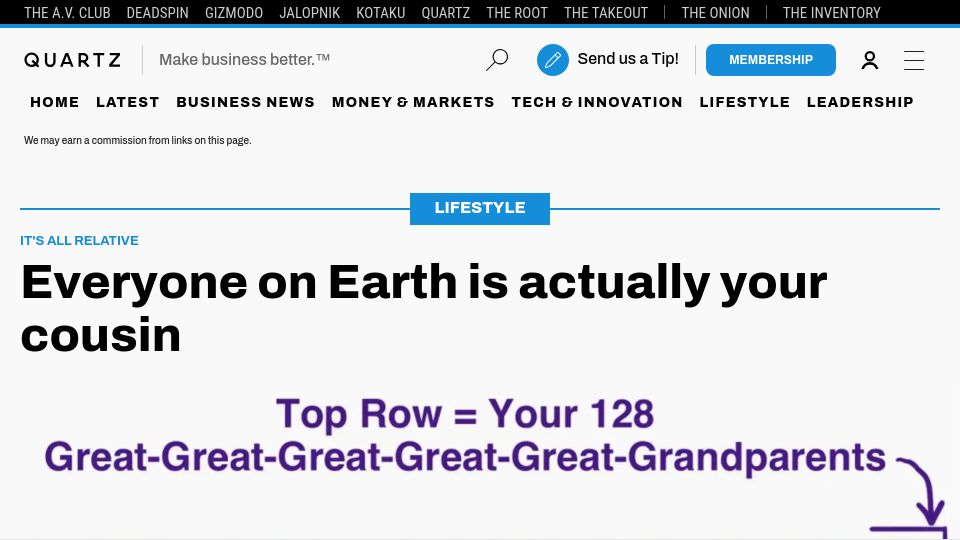960x540 pixels.
Task: Open the search magnifier icon
Action: pos(497,59)
